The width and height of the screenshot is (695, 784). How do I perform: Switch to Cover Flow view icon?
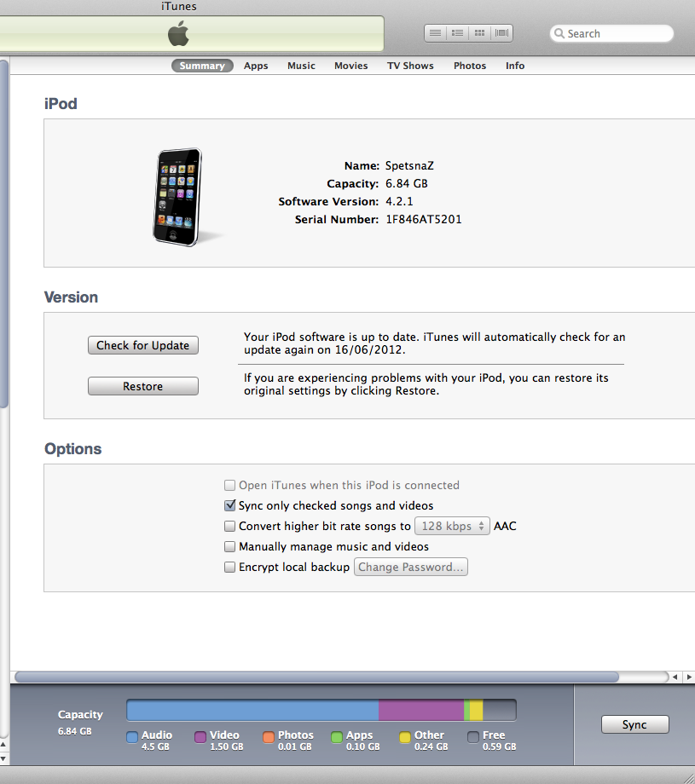[502, 33]
